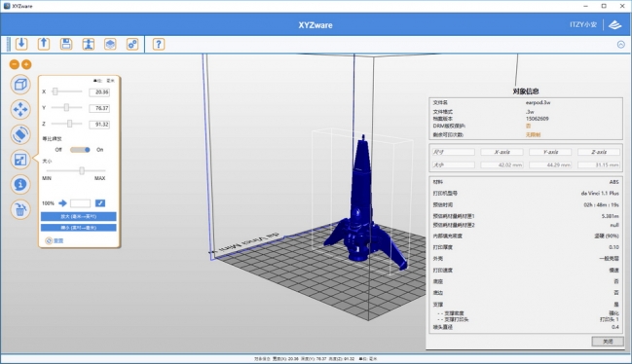Click the blue rocket model in viewport

tap(363, 201)
